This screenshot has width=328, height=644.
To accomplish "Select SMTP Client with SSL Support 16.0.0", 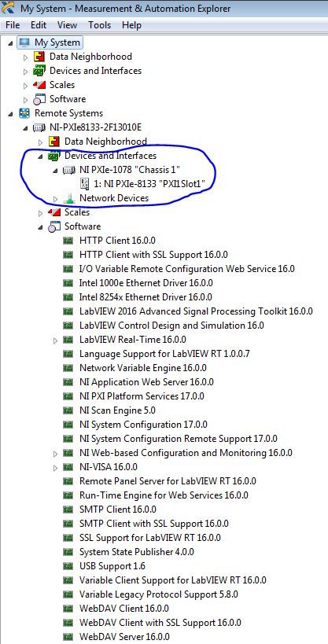I will (153, 524).
